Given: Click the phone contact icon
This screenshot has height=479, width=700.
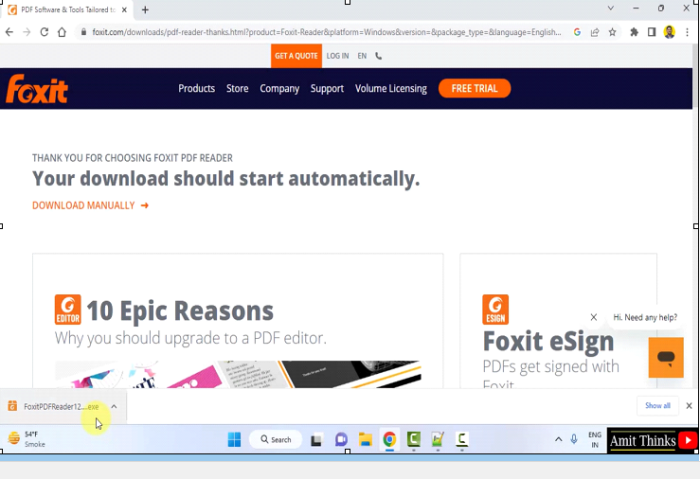Looking at the screenshot, I should pos(379,56).
